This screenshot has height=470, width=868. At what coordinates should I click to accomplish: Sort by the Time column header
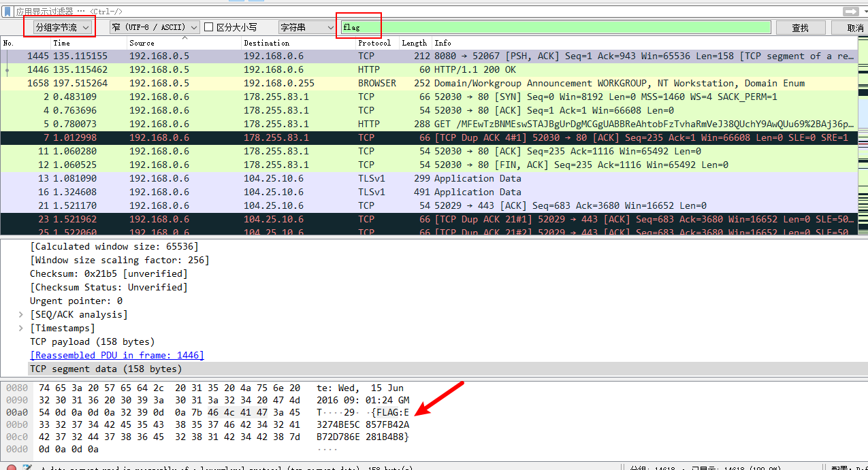coord(61,43)
